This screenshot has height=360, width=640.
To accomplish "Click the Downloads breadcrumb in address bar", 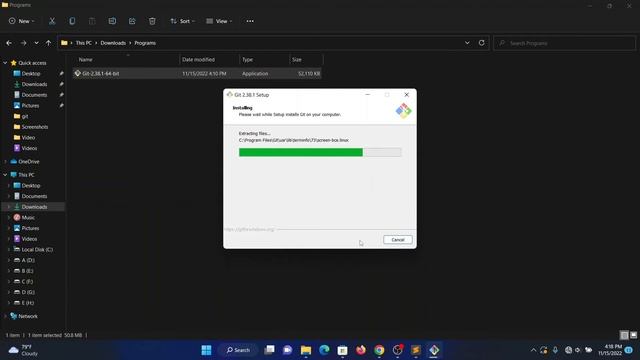I will [x=113, y=43].
